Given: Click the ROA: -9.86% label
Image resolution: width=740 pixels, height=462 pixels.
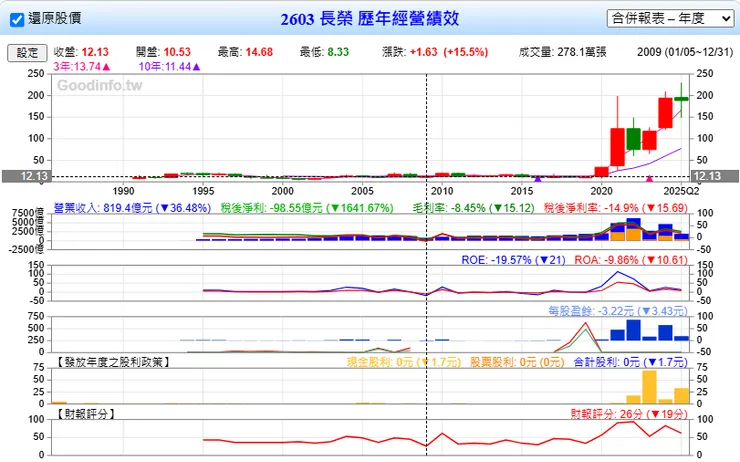Looking at the screenshot, I should (631, 260).
